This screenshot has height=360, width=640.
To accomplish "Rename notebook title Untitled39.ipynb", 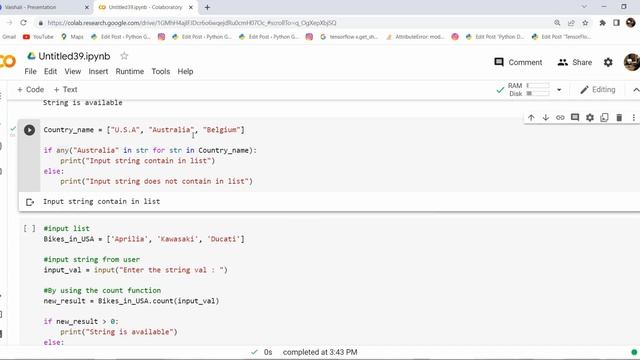I will 74,56.
